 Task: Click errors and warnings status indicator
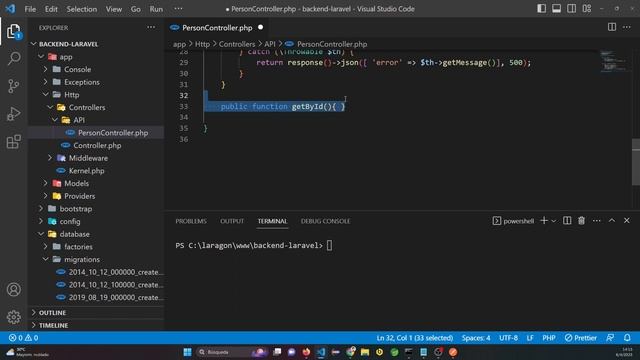(23, 338)
